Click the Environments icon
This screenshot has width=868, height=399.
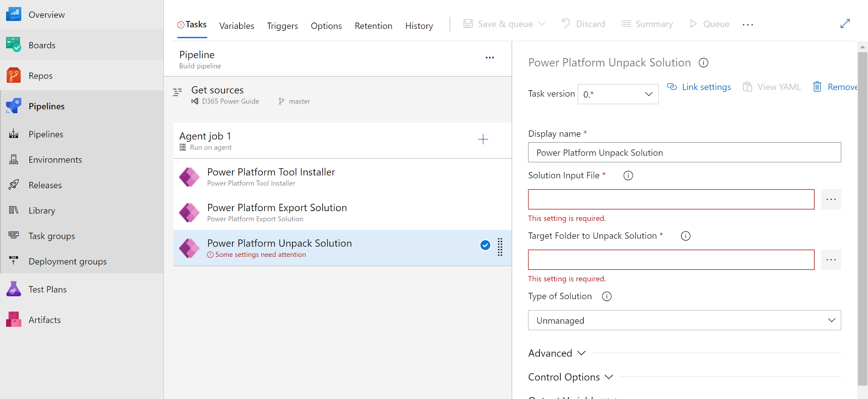click(x=14, y=159)
